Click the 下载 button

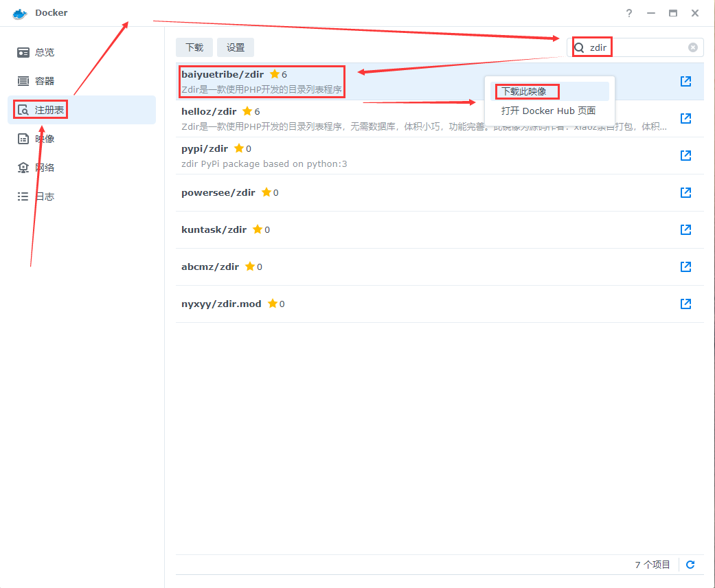[x=194, y=47]
